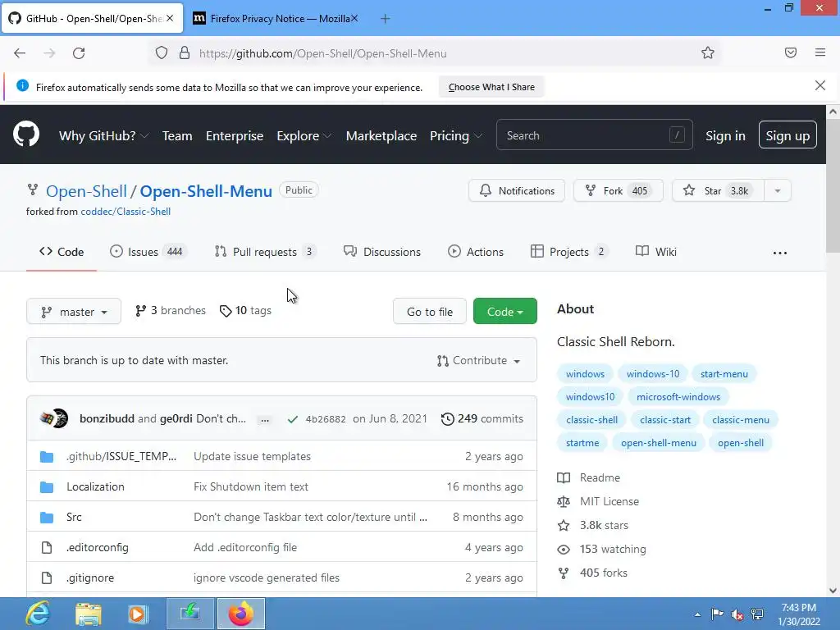Screen dimensions: 840x630
Task: Expand the star lists dropdown arrow
Action: (x=778, y=190)
